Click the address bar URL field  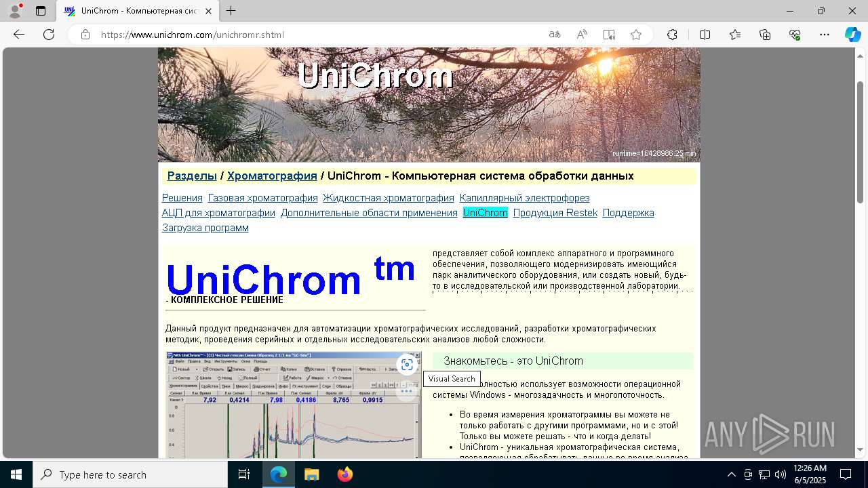pyautogui.click(x=319, y=35)
